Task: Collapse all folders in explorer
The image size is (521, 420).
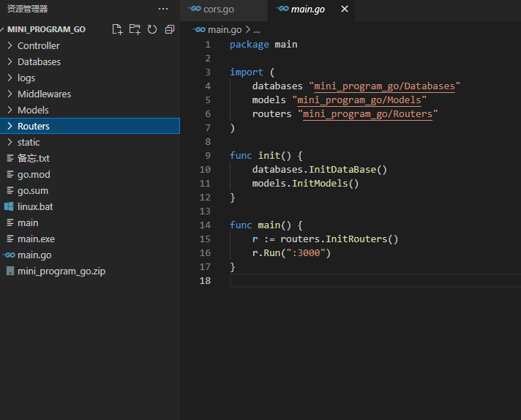Action: (x=170, y=29)
